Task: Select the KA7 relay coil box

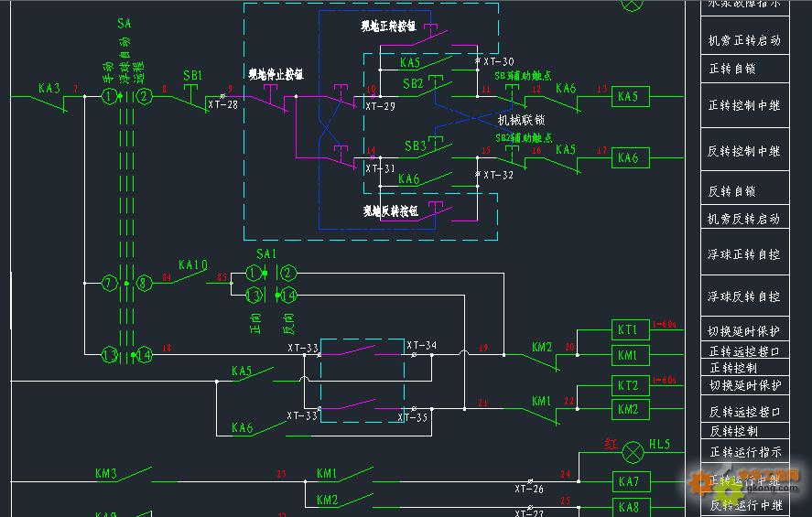Action: [632, 482]
